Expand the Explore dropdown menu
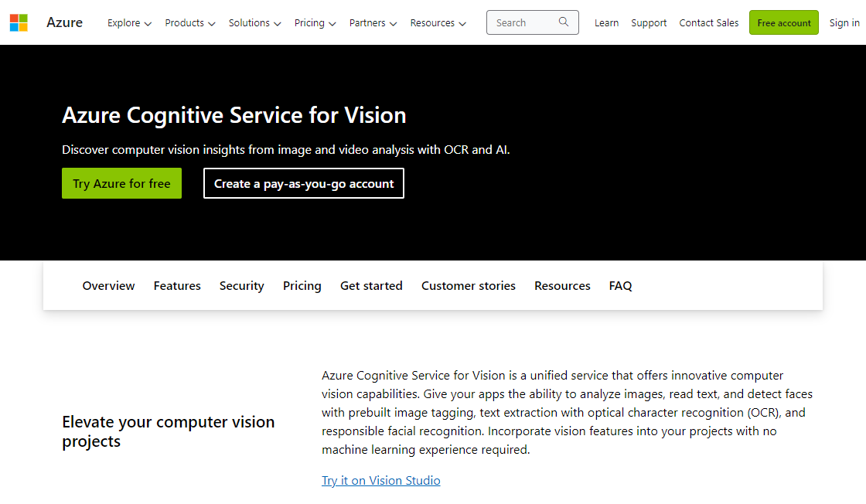The width and height of the screenshot is (866, 504). (129, 23)
